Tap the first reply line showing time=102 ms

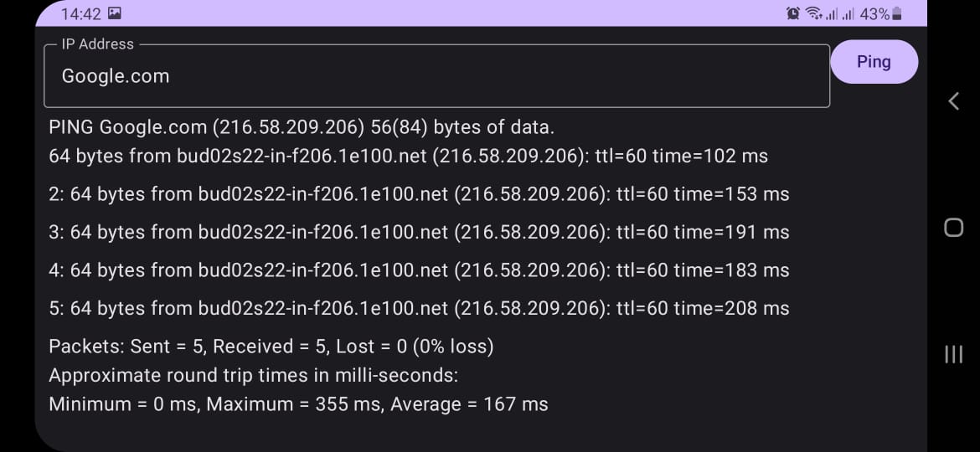pos(408,156)
